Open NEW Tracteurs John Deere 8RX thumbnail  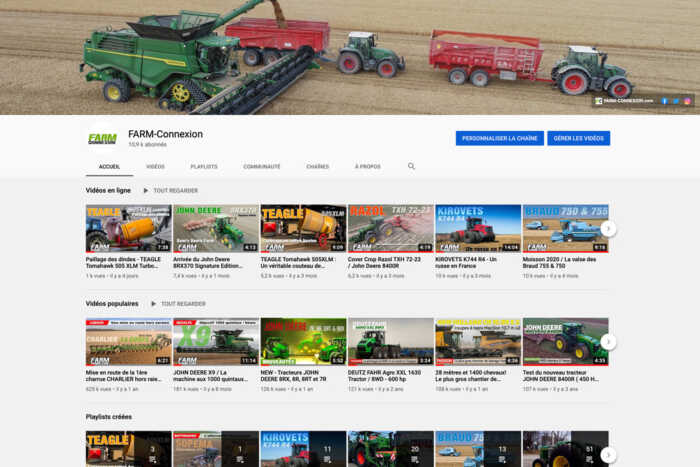304,342
